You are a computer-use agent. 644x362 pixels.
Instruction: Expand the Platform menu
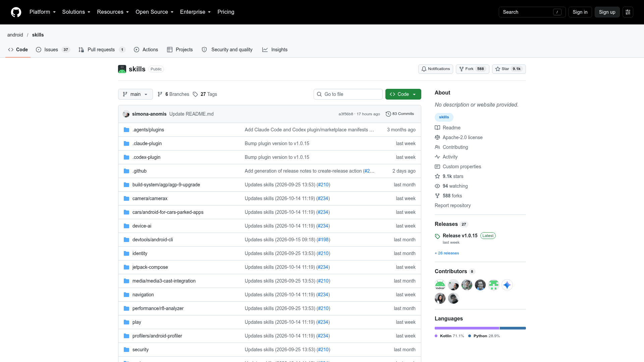[x=43, y=12]
